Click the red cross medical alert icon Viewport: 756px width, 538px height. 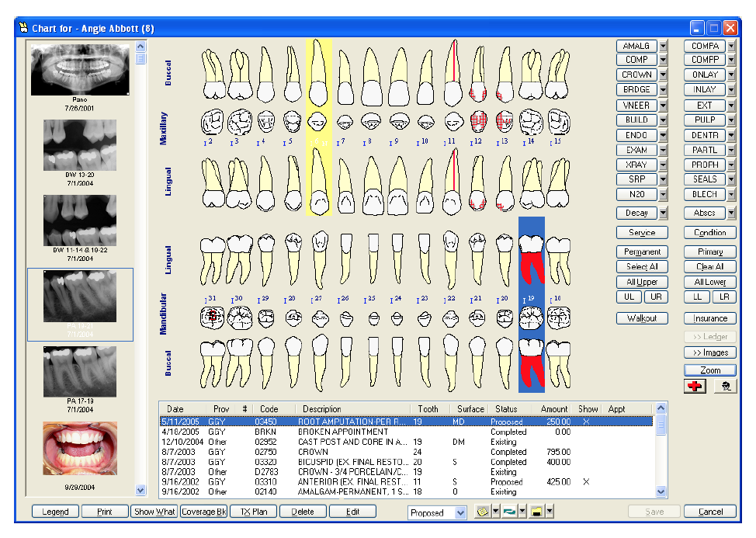(x=695, y=387)
